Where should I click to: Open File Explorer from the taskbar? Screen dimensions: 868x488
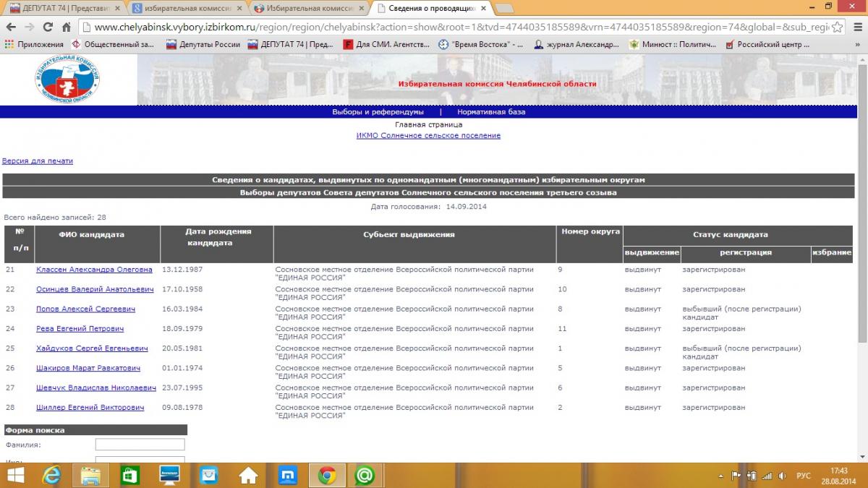pos(91,475)
